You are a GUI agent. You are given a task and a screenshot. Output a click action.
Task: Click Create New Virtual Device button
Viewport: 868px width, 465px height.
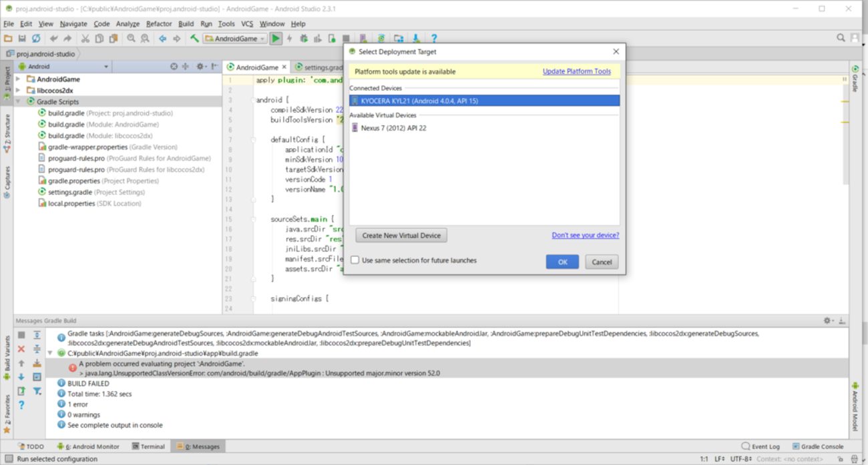tap(401, 236)
